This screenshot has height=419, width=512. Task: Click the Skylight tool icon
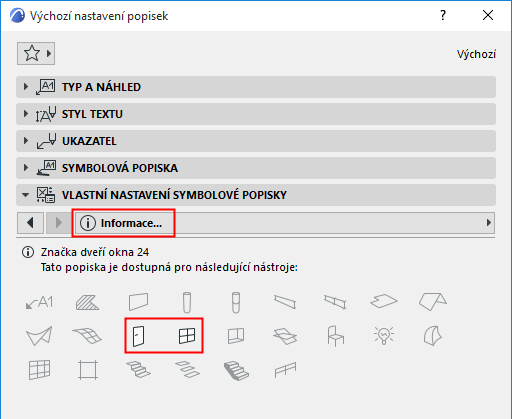click(x=285, y=336)
